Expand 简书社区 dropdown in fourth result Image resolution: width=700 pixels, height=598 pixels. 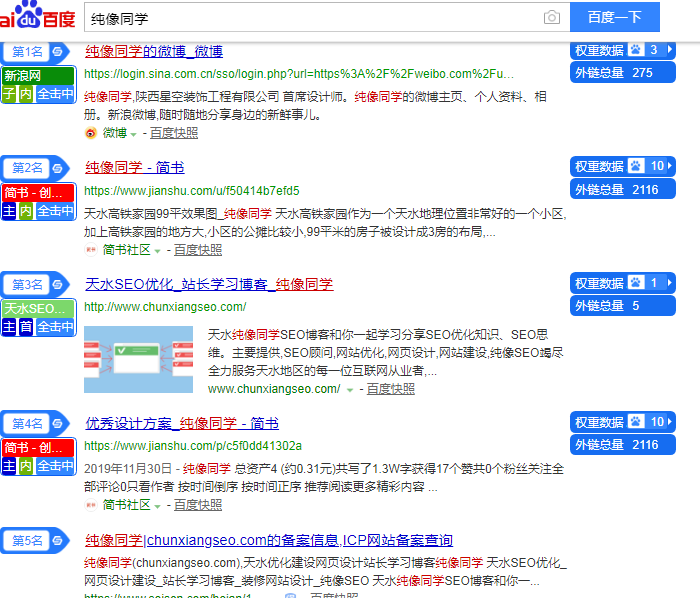tap(157, 506)
